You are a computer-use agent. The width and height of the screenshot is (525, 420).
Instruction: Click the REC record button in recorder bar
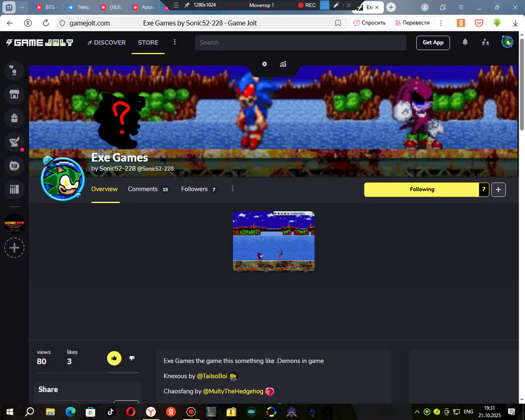click(x=307, y=5)
